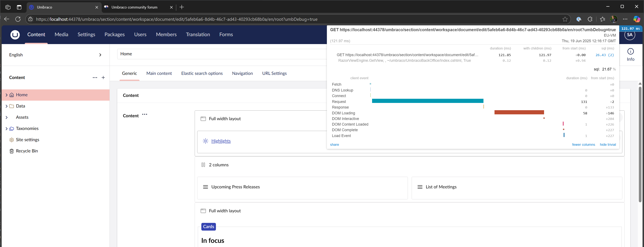Reload the page with refresh icon
The height and width of the screenshot is (247, 644).
(x=18, y=19)
